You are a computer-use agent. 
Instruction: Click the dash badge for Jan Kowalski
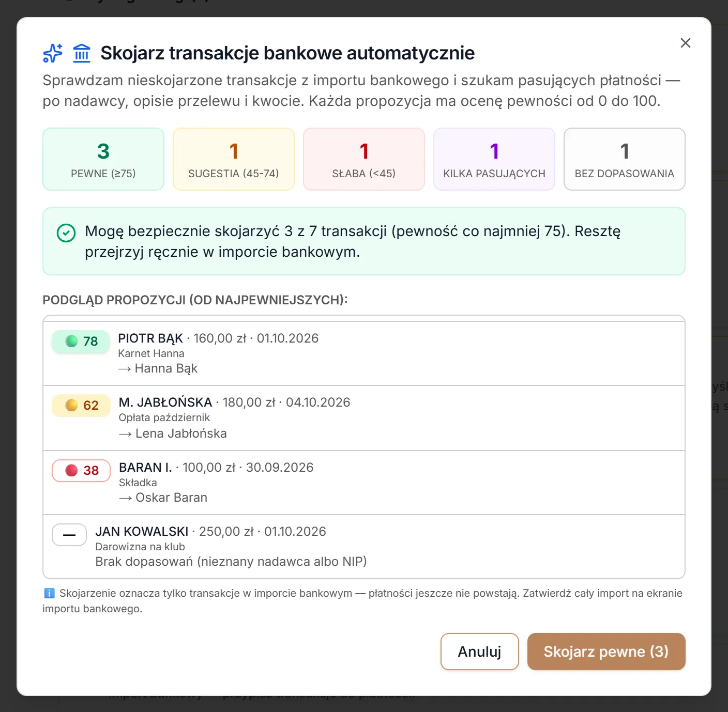pos(69,535)
